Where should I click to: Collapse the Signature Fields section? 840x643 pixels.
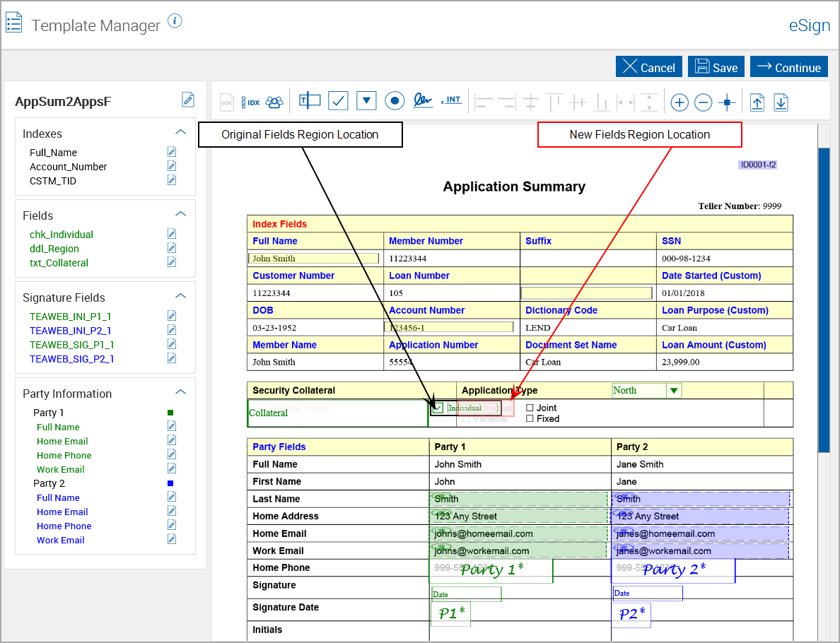click(x=180, y=296)
